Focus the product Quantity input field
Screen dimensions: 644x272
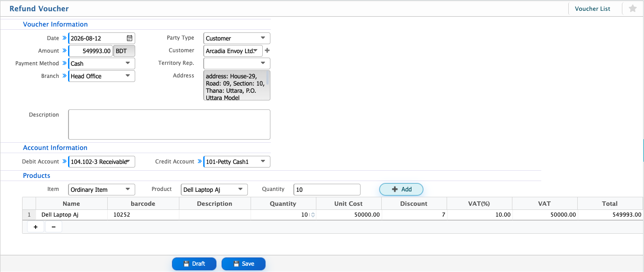pos(327,190)
